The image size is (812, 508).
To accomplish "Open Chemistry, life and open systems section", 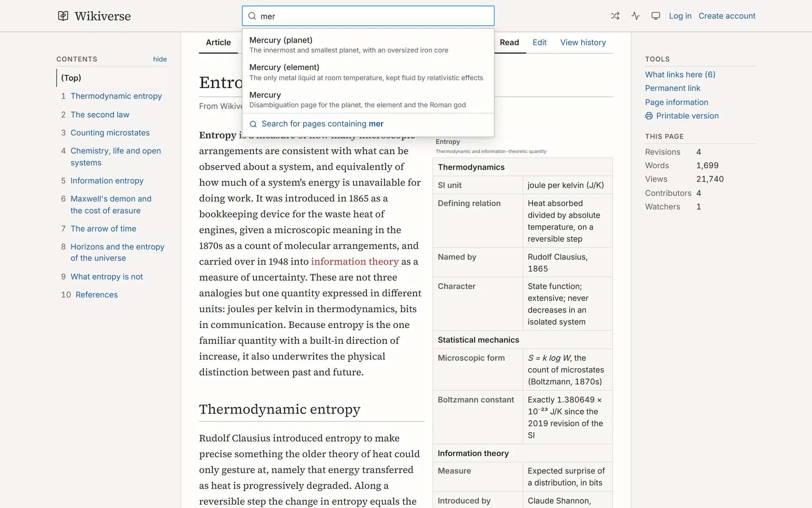I will [115, 157].
